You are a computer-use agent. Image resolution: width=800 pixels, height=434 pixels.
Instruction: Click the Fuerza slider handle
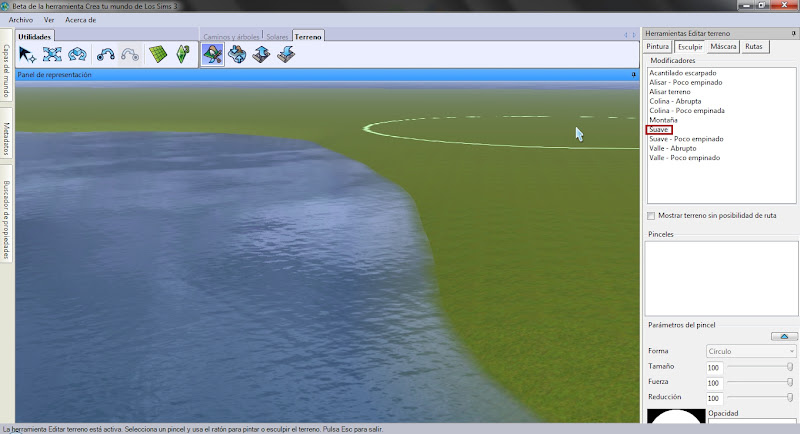(x=790, y=382)
